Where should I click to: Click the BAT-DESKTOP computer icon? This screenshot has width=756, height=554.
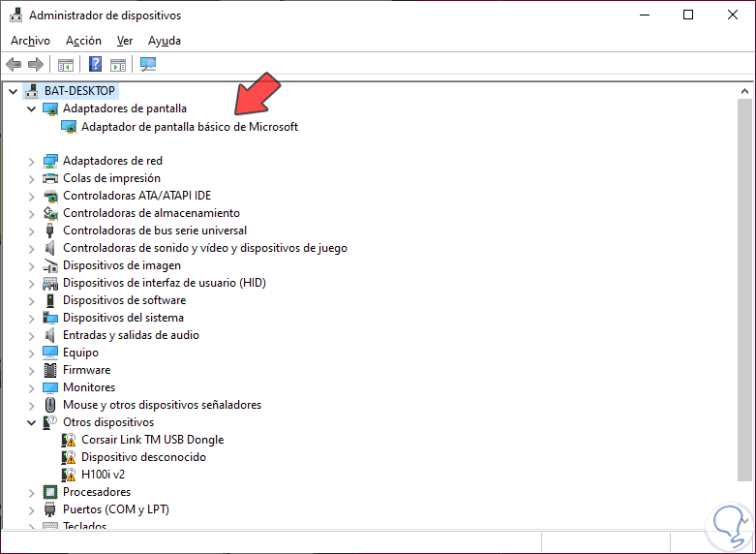coord(31,91)
